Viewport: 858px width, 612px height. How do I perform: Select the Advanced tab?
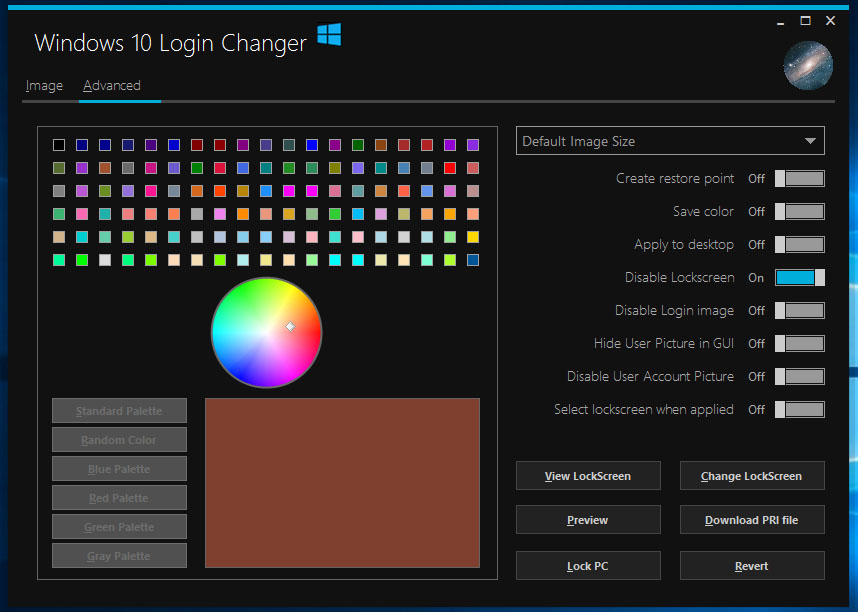point(112,85)
